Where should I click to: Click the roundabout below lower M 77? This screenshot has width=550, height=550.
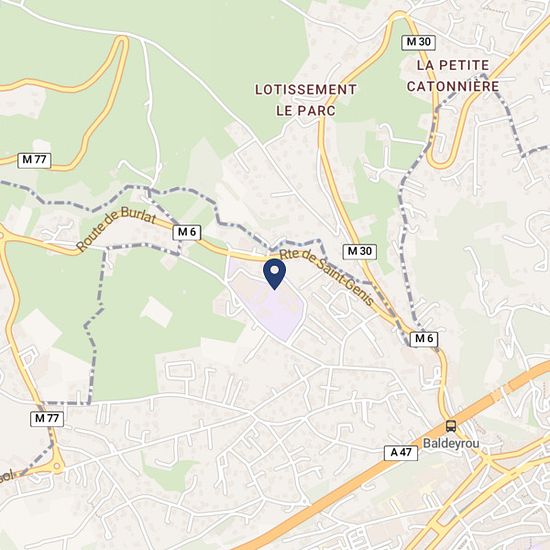coord(57,467)
